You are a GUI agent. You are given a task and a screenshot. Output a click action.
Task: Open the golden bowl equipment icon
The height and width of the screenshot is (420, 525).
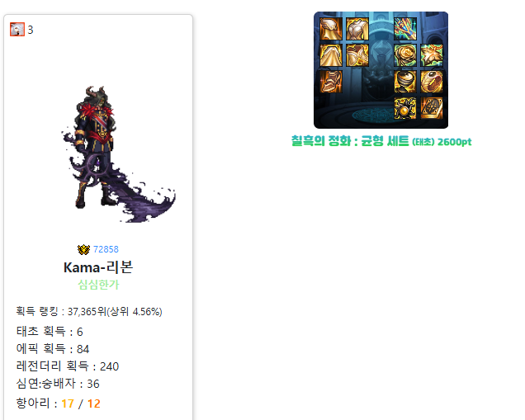405,82
